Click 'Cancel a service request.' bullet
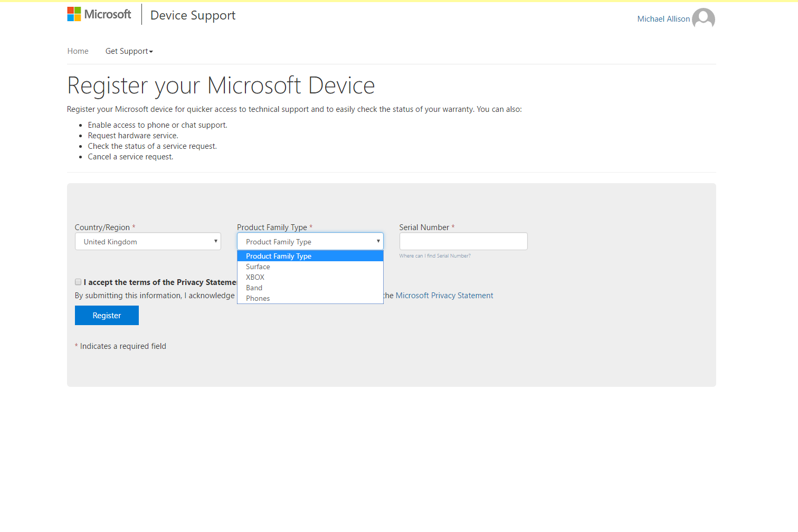The width and height of the screenshot is (798, 532). coord(130,157)
